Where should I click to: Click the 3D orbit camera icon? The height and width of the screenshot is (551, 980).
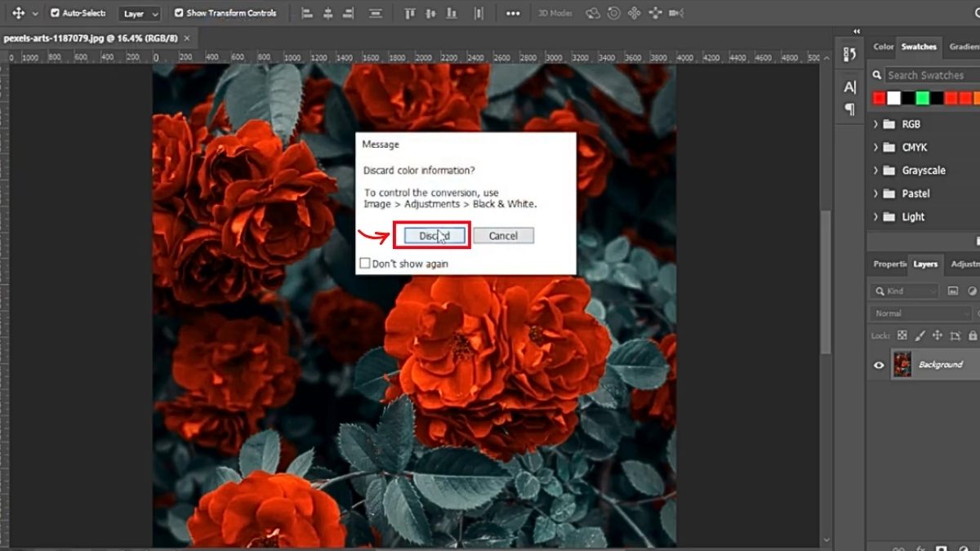(593, 13)
